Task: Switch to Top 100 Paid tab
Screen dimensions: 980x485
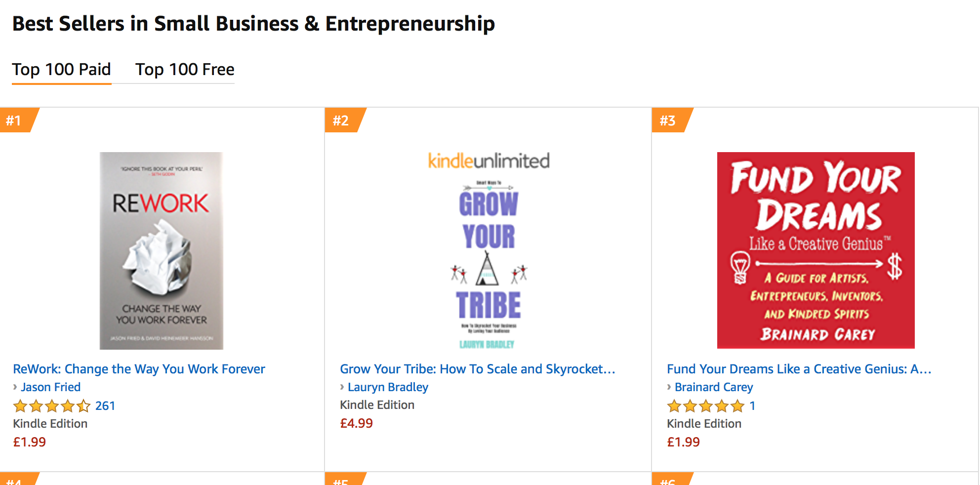Action: [x=62, y=70]
